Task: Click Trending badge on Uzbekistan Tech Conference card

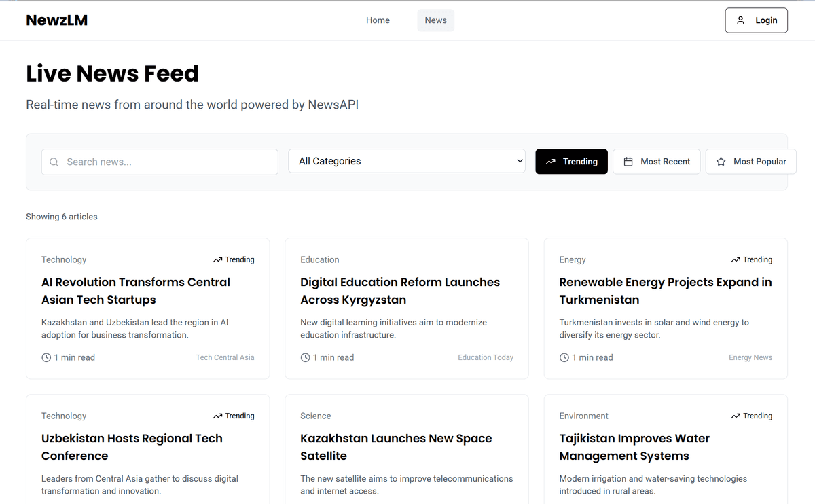Action: coord(234,416)
